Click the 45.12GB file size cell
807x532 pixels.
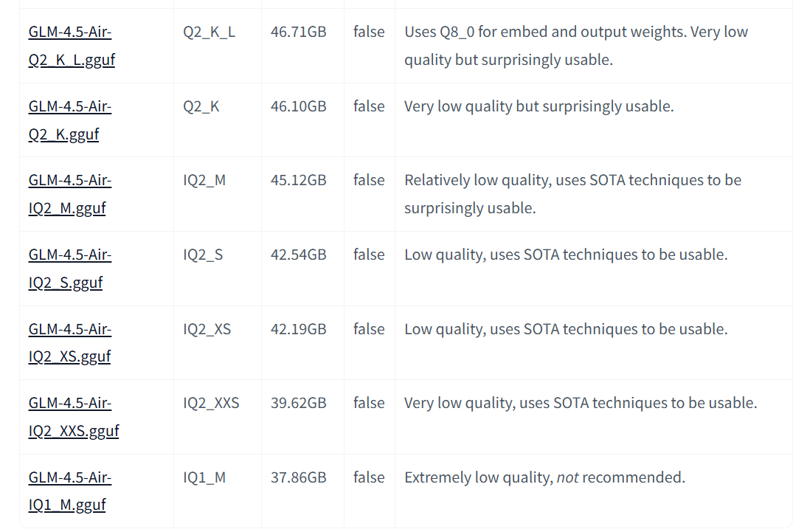298,180
